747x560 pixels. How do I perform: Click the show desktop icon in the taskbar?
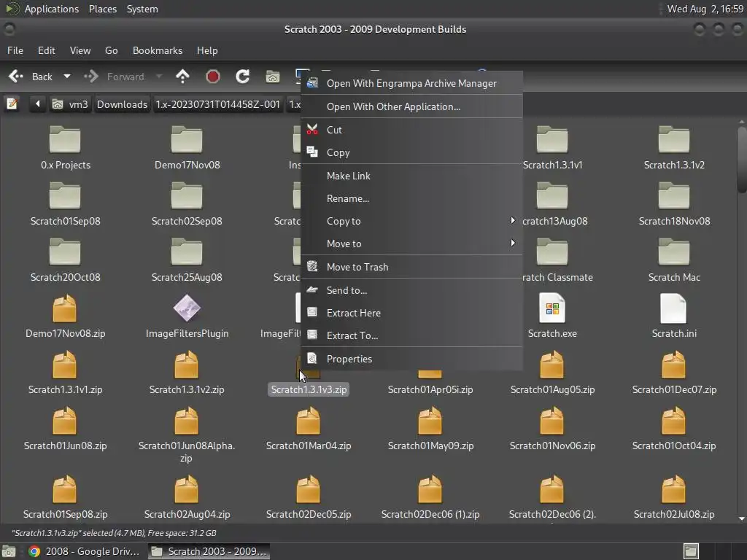point(9,551)
